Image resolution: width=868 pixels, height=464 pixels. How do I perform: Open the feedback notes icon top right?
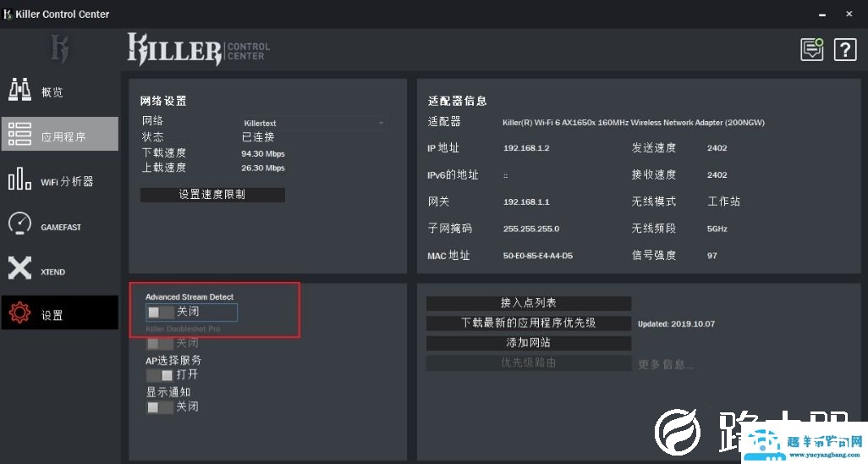tap(812, 49)
